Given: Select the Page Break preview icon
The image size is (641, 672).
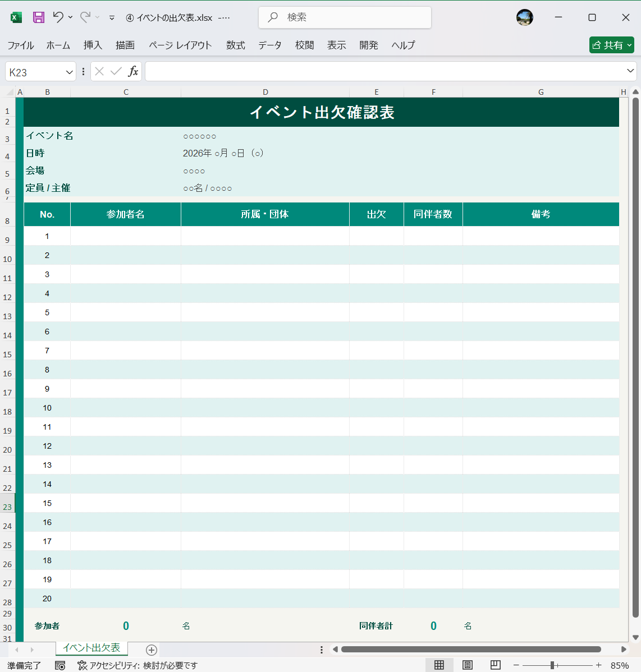Looking at the screenshot, I should tap(495, 665).
